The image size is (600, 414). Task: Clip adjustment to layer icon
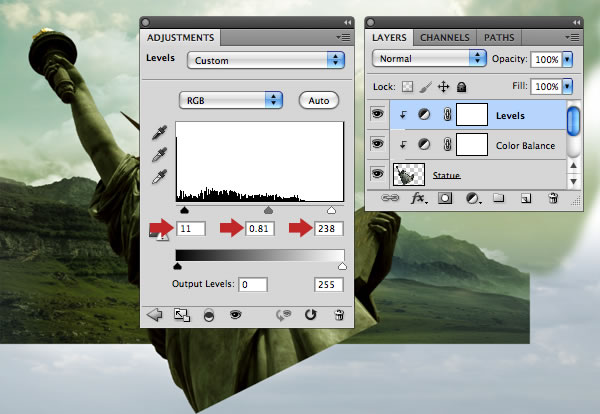(209, 315)
